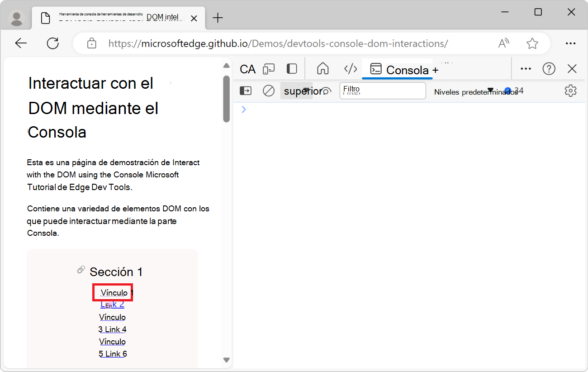This screenshot has height=372, width=588.
Task: Open the Vínculo 1 link in Sección 1
Action: [112, 292]
